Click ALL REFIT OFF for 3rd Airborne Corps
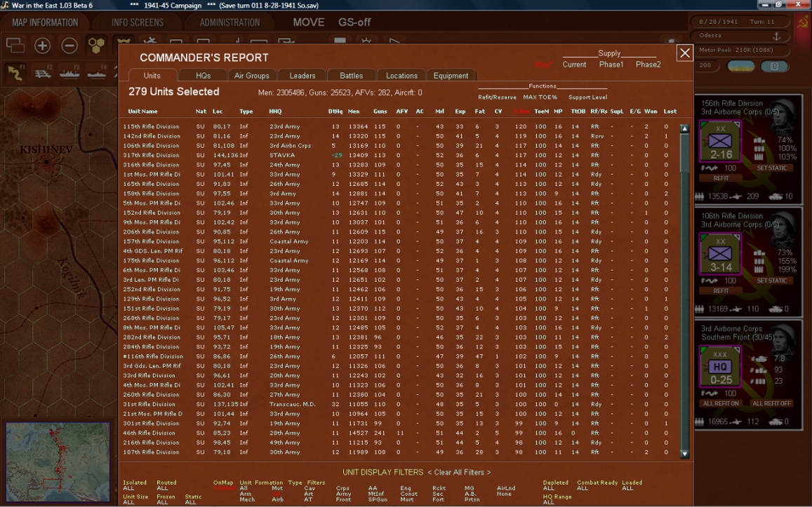Image resolution: width=812 pixels, height=507 pixels. point(771,403)
